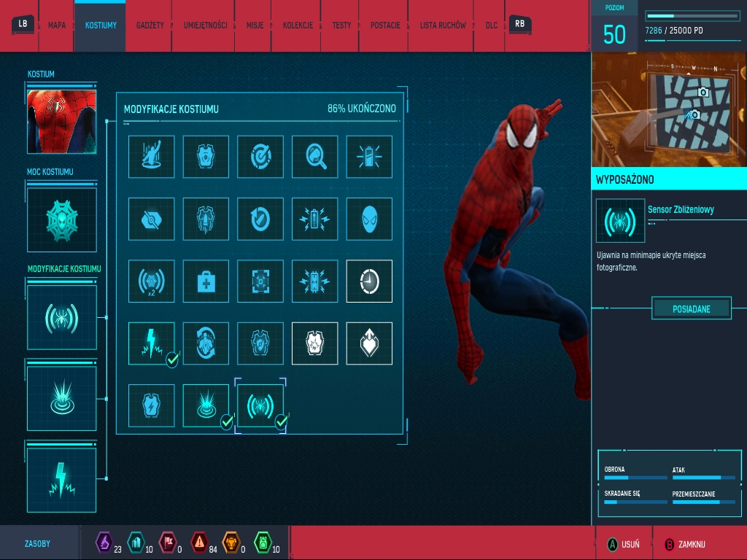Viewport: 747px width, 560px height.
Task: Click the level 50 indicator
Action: 614,34
